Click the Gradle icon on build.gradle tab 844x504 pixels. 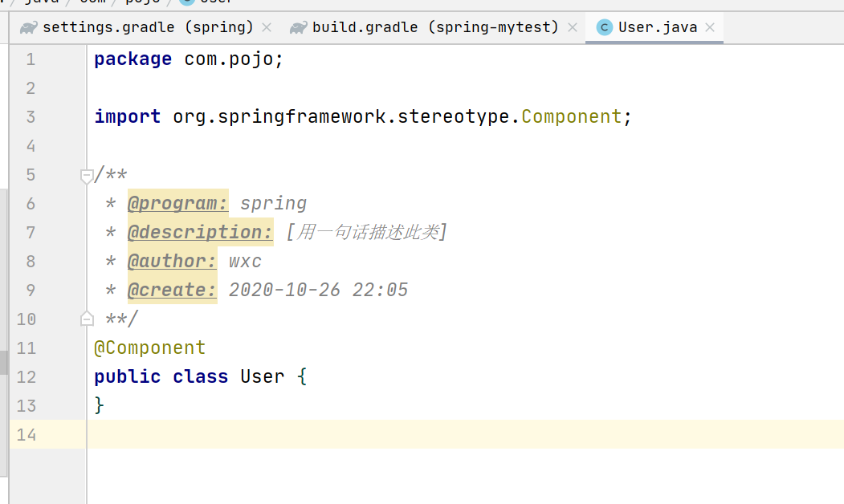[298, 26]
